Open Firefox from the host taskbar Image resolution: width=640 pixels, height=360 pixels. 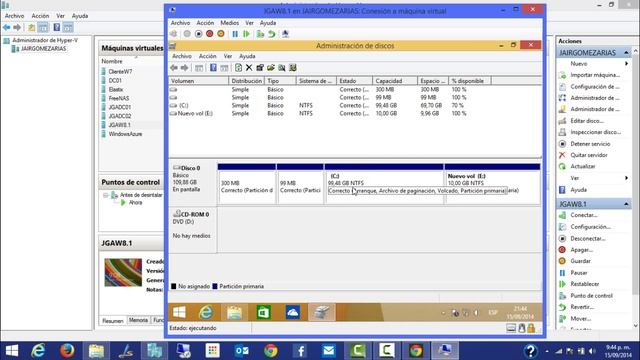point(67,351)
